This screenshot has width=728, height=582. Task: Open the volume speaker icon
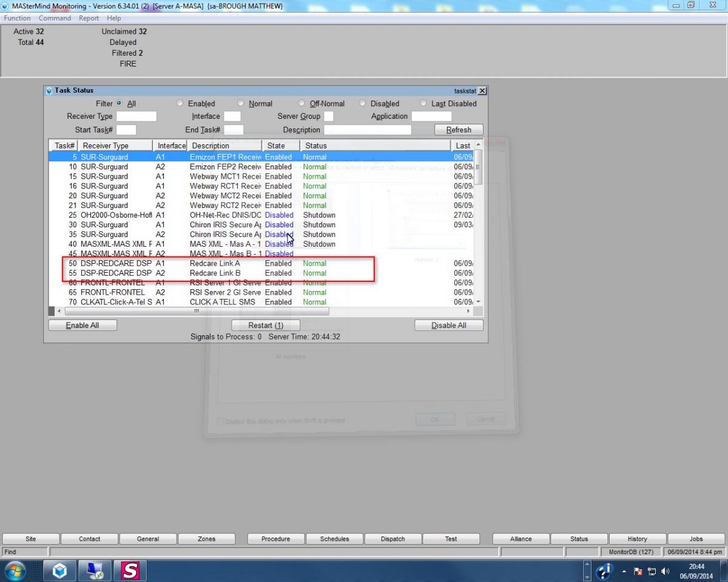pyautogui.click(x=666, y=571)
